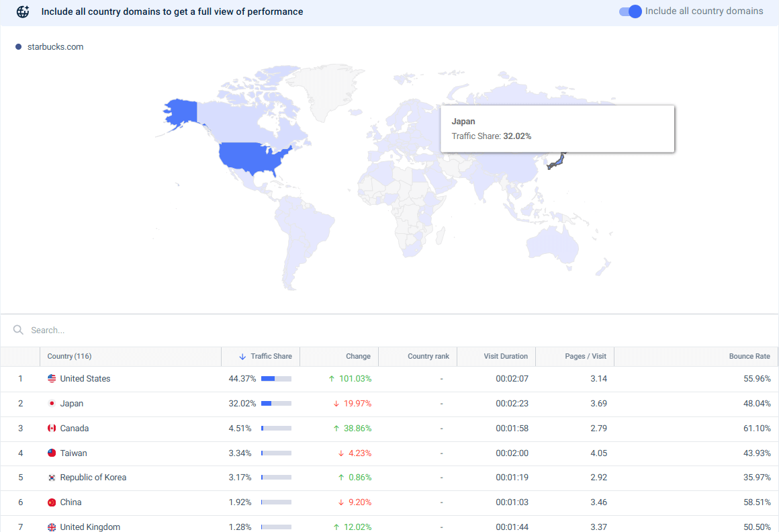Viewport: 779px width, 532px height.
Task: Select the Taiwan country name
Action: click(x=73, y=453)
